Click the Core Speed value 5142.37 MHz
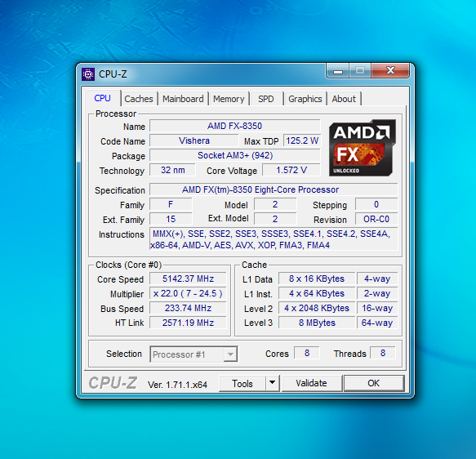This screenshot has width=476, height=459. (188, 279)
